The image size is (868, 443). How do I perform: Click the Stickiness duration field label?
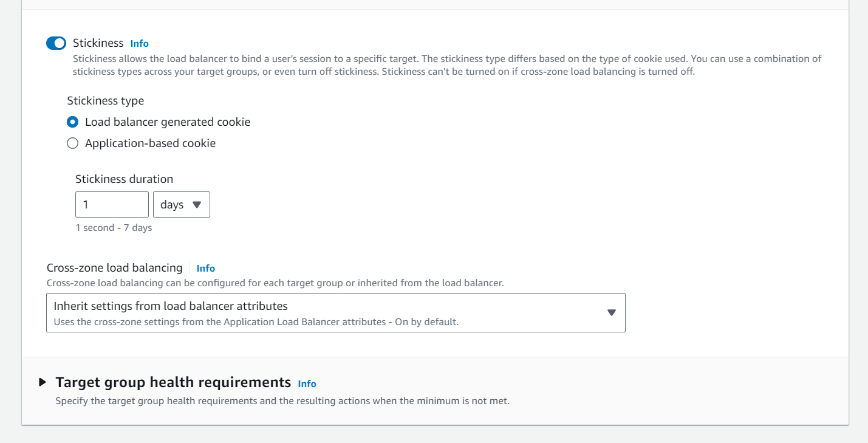click(x=124, y=179)
